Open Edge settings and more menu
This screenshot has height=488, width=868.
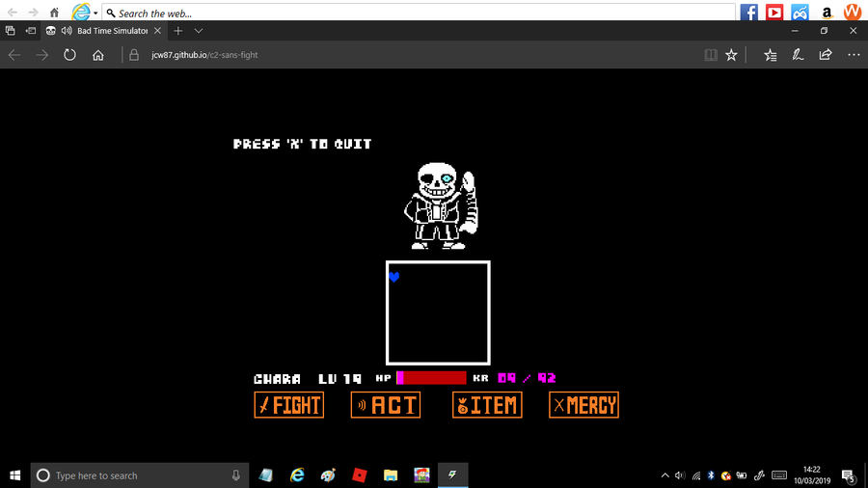click(x=854, y=55)
